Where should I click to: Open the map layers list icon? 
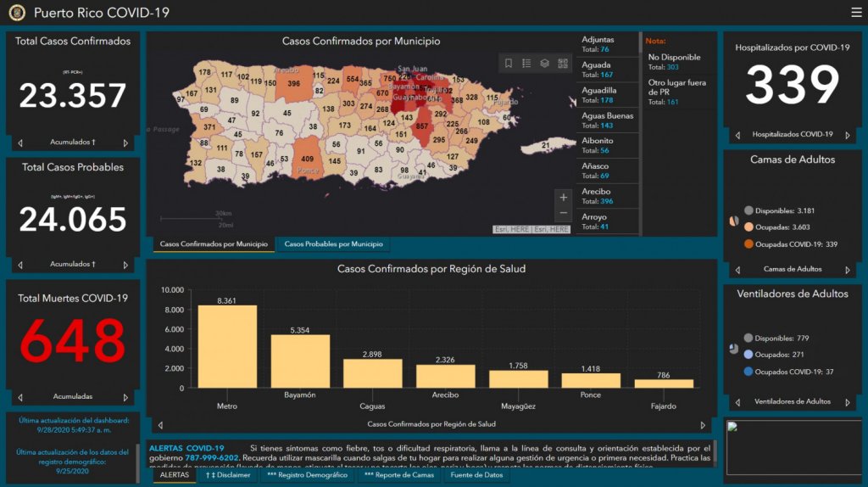(x=545, y=64)
